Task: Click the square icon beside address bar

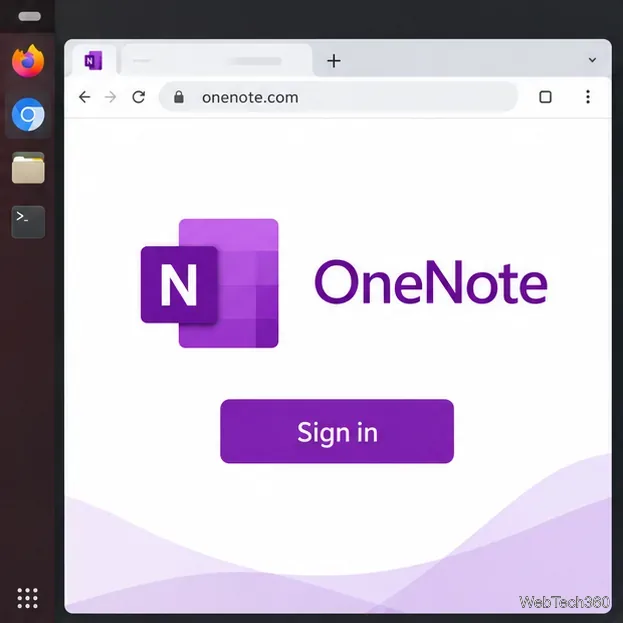Action: click(x=545, y=97)
